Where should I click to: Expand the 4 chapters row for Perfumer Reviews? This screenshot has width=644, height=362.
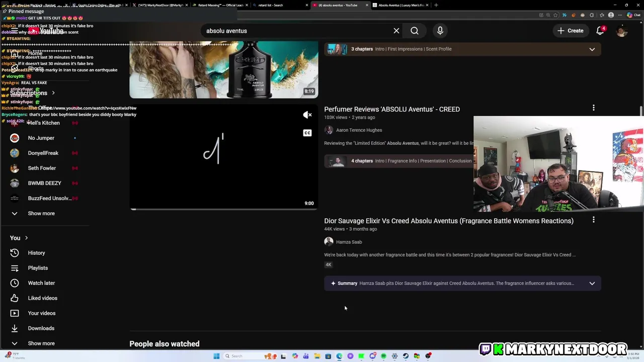point(398,161)
